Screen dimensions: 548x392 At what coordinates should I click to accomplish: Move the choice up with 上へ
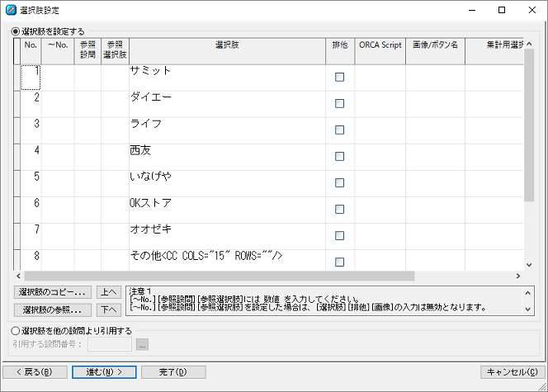pos(109,292)
